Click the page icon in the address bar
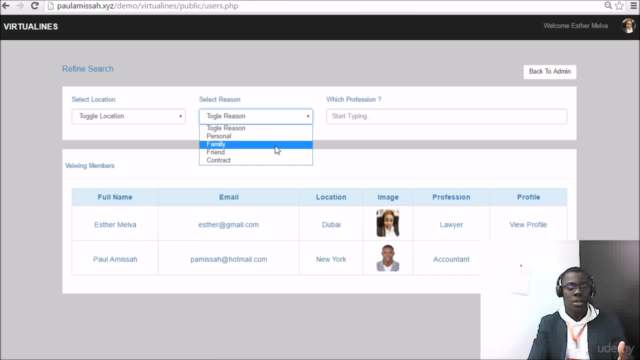The height and width of the screenshot is (360, 640). [x=51, y=6]
